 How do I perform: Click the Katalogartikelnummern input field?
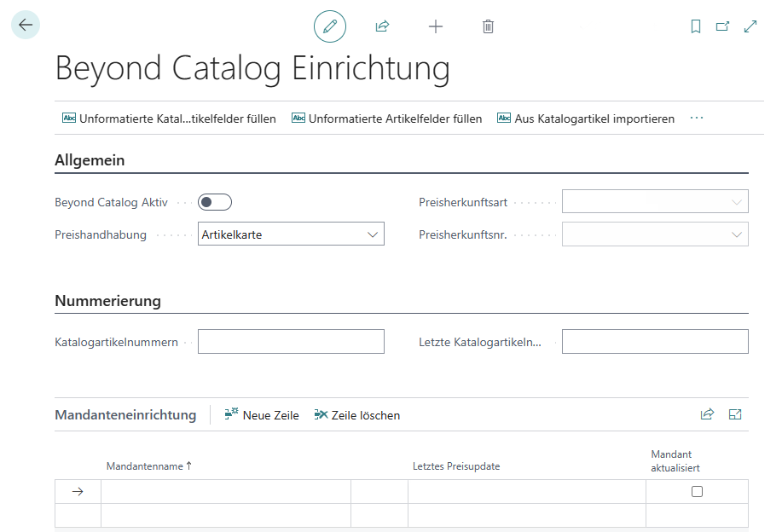[291, 342]
